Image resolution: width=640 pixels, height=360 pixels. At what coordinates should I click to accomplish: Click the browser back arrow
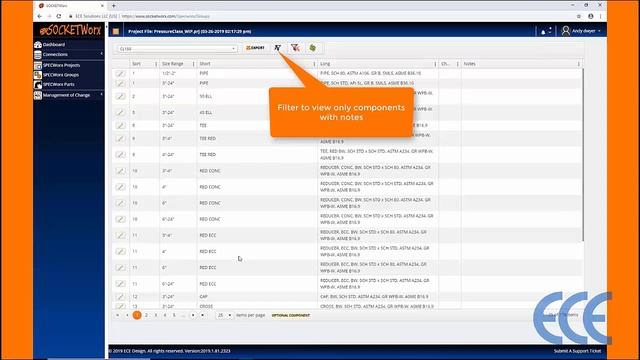(x=40, y=16)
